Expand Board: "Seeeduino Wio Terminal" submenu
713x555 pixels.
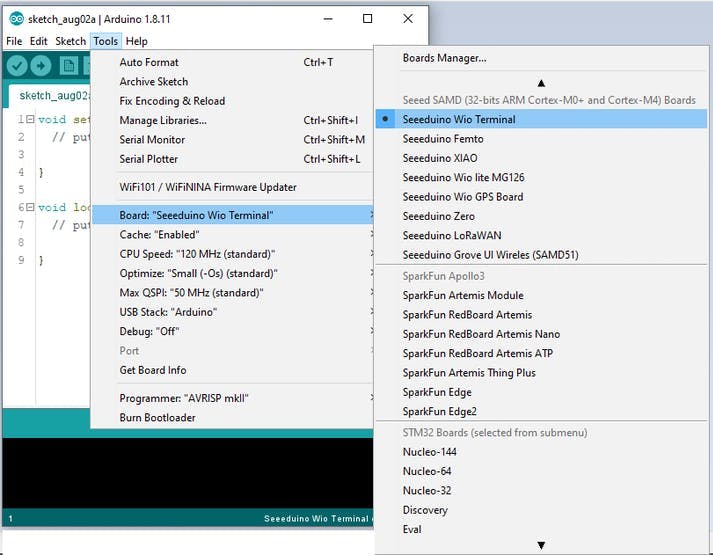[x=233, y=215]
